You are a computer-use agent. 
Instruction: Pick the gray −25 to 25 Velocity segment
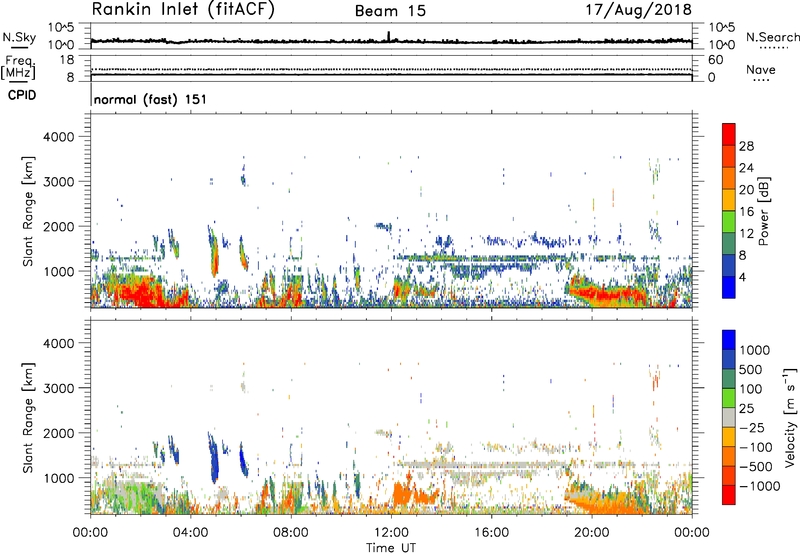(729, 417)
